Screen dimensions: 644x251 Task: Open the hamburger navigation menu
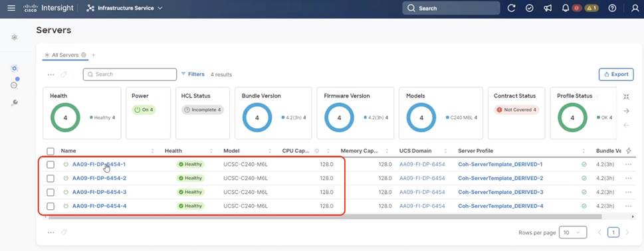coord(11,8)
